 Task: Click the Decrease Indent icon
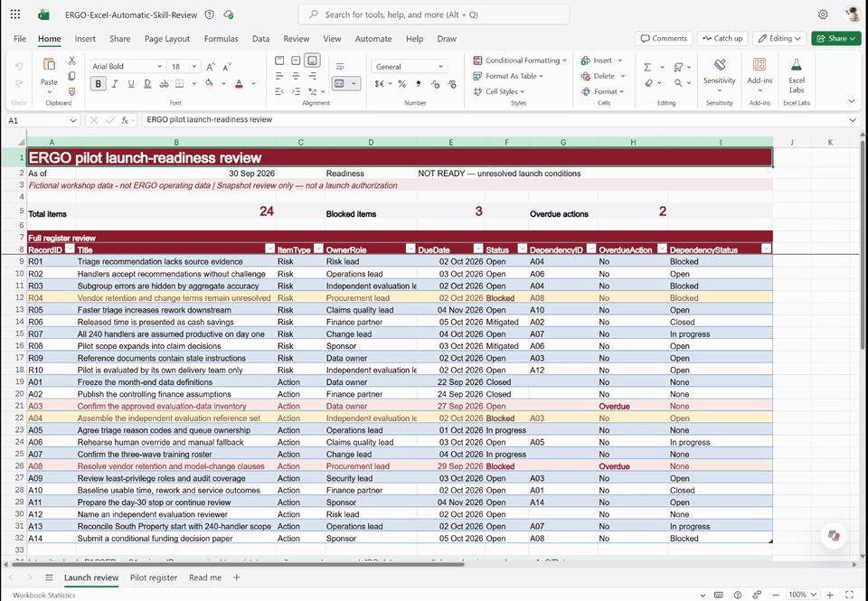click(x=279, y=91)
